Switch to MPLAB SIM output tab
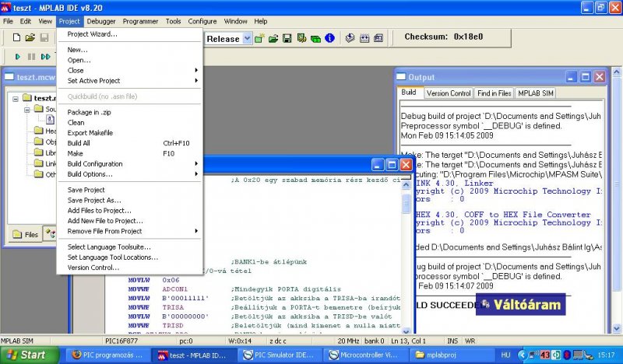This screenshot has width=623, height=364. pos(536,93)
